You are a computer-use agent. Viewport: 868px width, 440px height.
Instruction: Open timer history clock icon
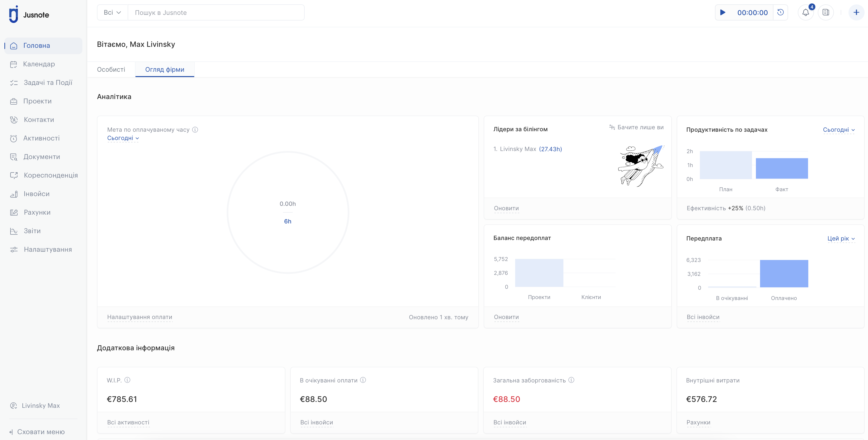(x=780, y=12)
